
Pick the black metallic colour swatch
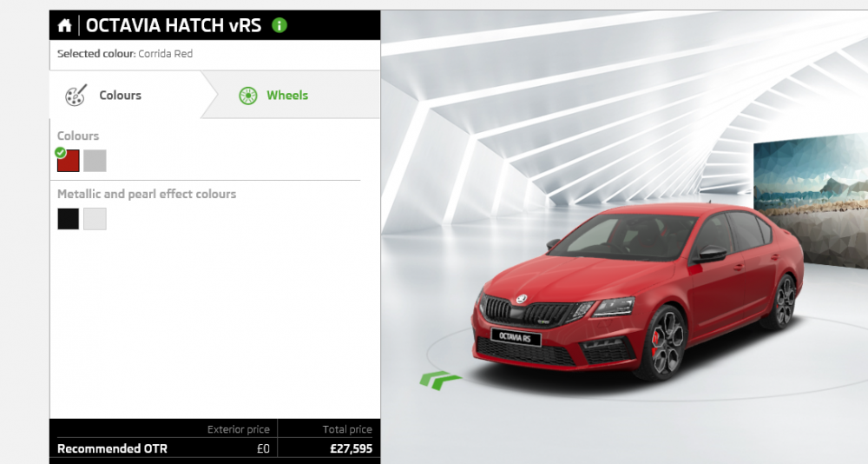(x=68, y=218)
